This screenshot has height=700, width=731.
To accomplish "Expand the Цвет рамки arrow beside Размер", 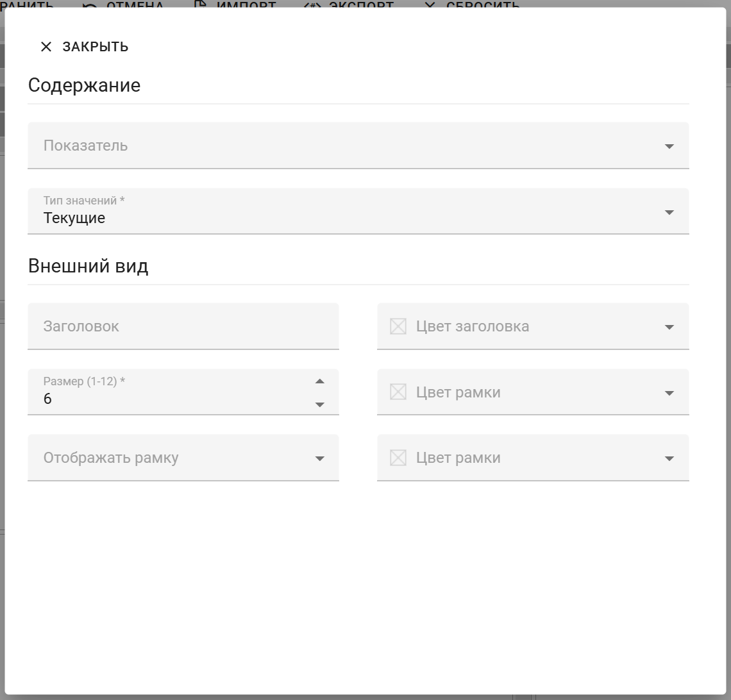I will pos(669,393).
